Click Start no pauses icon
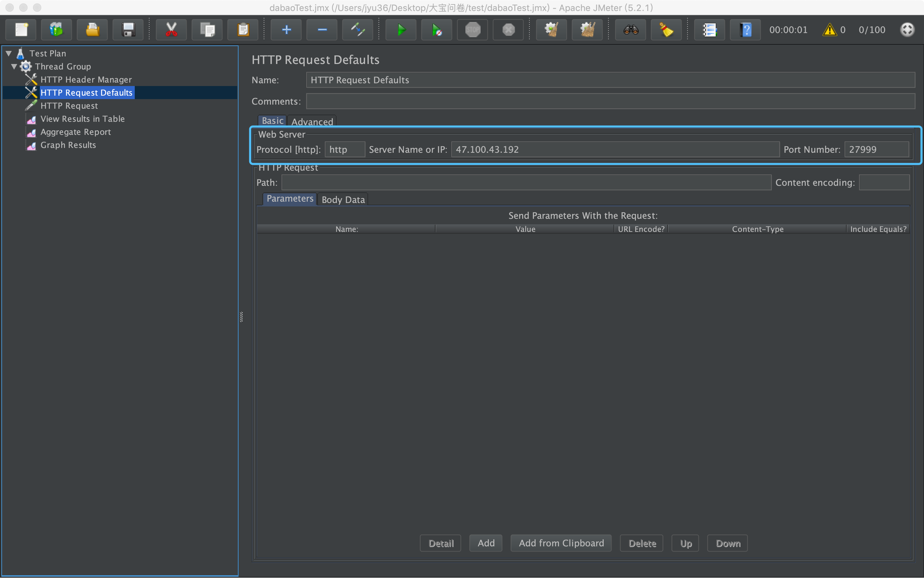924x578 pixels. pos(437,30)
